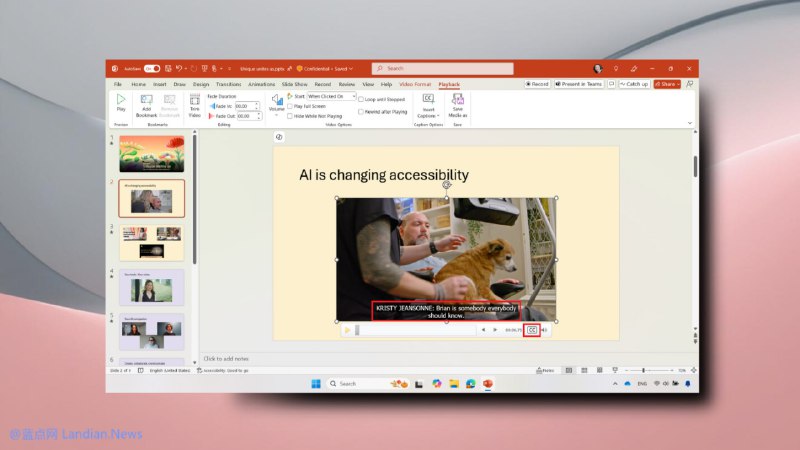Open Microsoft Edge from the taskbar
800x450 pixels.
pos(470,384)
